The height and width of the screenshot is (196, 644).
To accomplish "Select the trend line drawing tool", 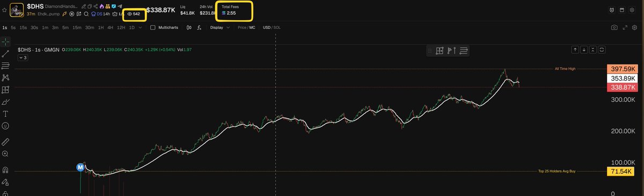I will coord(5,54).
